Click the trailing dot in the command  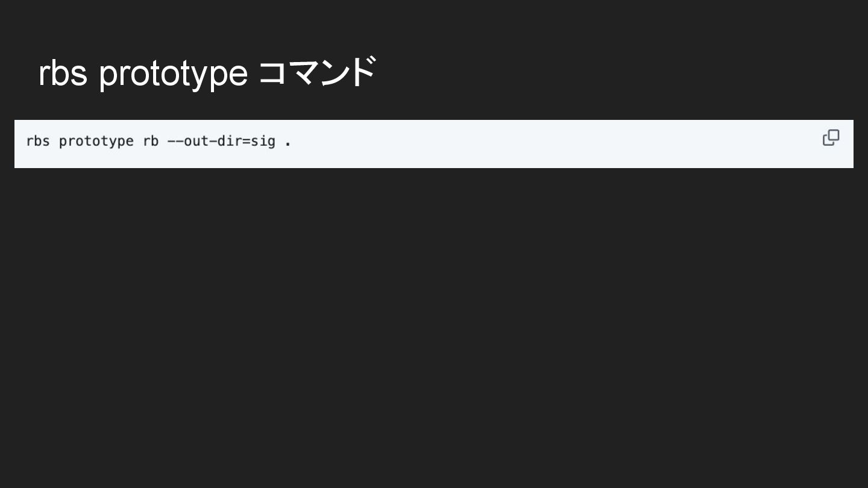coord(288,143)
